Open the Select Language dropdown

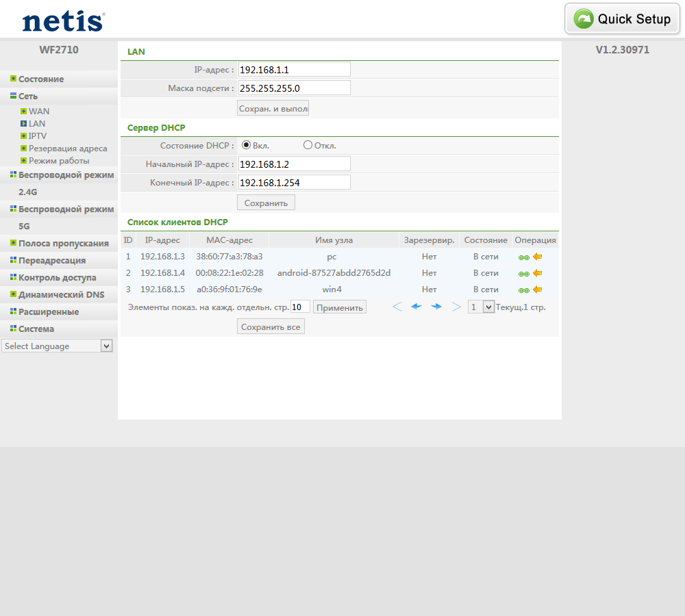tap(57, 346)
